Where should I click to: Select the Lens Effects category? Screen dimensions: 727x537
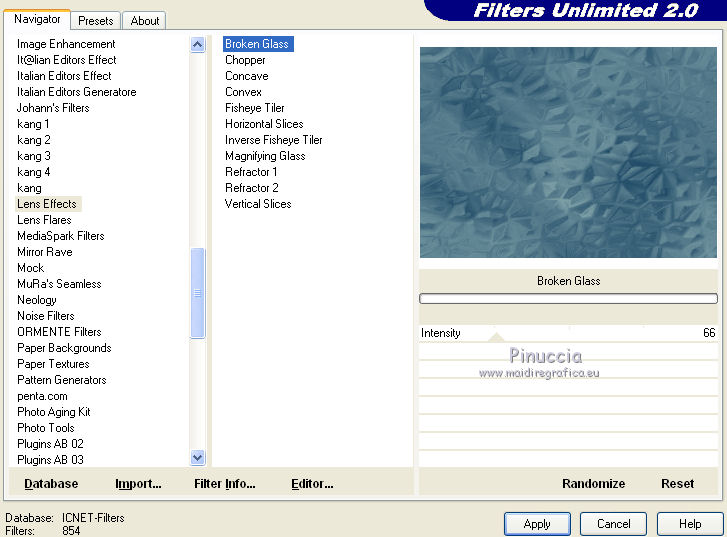48,204
